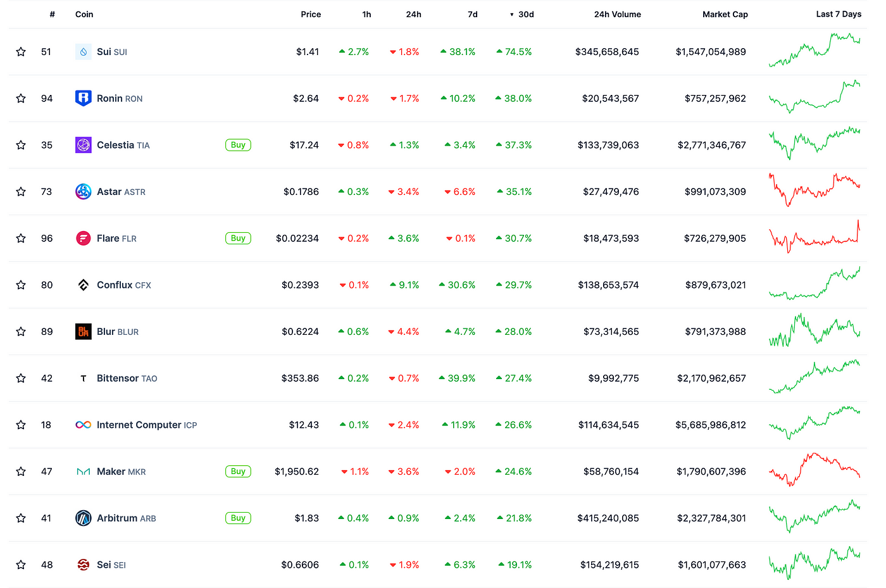Open Maker 7-day sparkline chart
This screenshot has width=886, height=588.
(814, 469)
